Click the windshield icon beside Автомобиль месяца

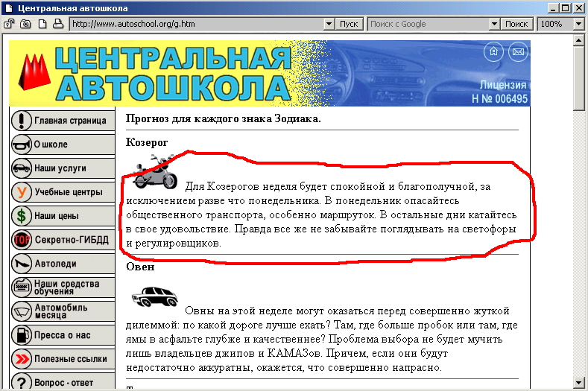click(x=22, y=311)
